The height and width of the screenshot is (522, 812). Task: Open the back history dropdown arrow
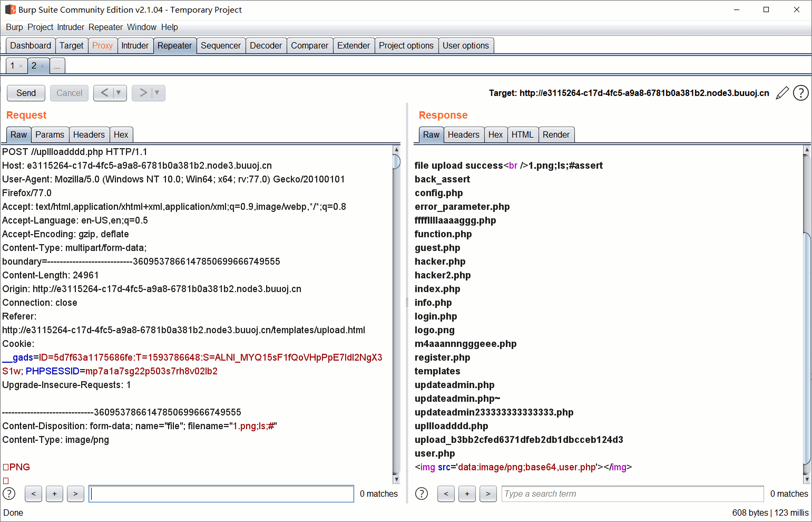coord(119,93)
